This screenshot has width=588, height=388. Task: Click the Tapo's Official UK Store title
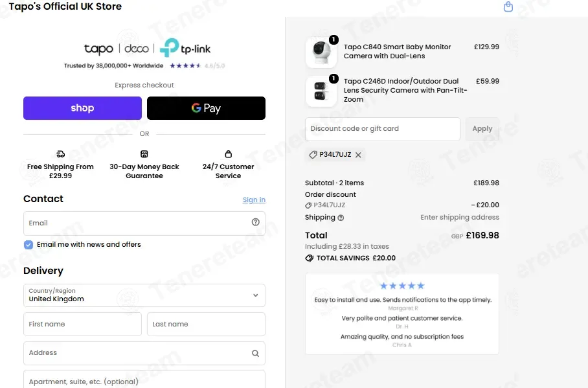65,6
